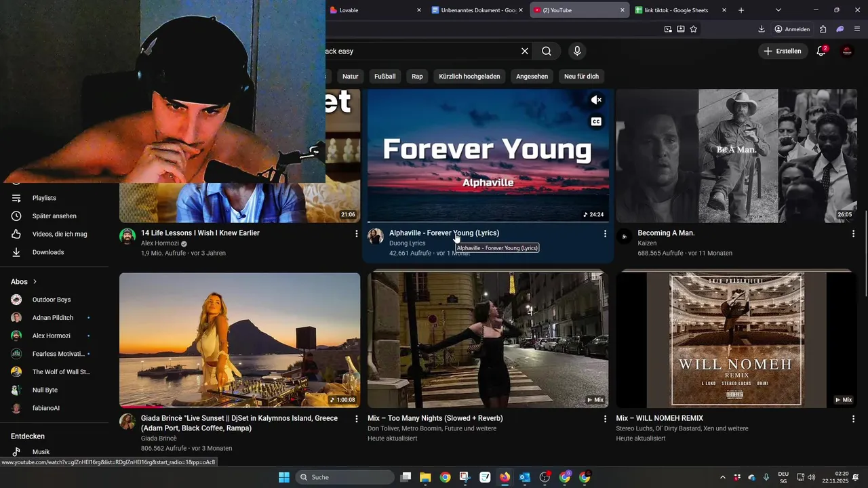868x488 pixels.
Task: Click the Anmelden button in Firefox toolbar
Action: 792,29
